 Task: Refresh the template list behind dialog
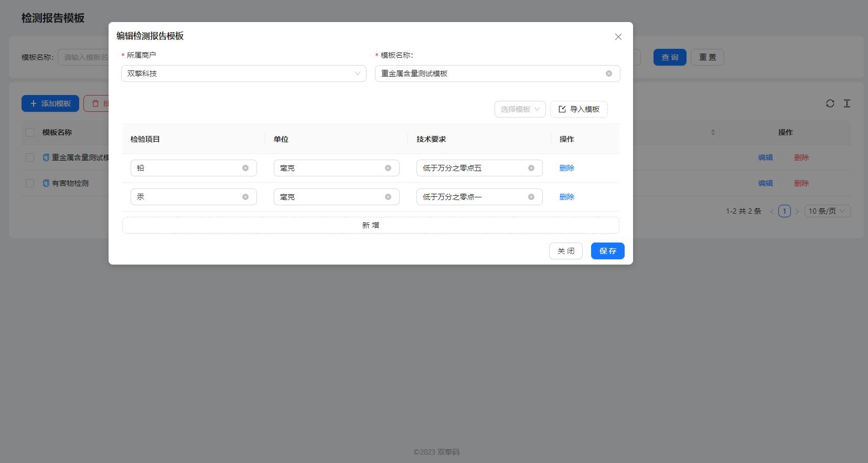click(x=830, y=103)
